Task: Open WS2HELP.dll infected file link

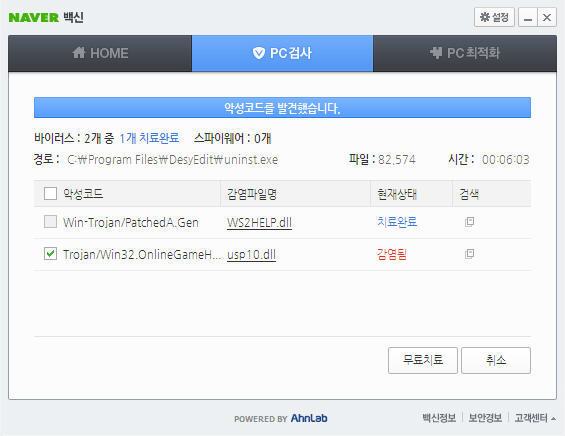Action: tap(259, 222)
